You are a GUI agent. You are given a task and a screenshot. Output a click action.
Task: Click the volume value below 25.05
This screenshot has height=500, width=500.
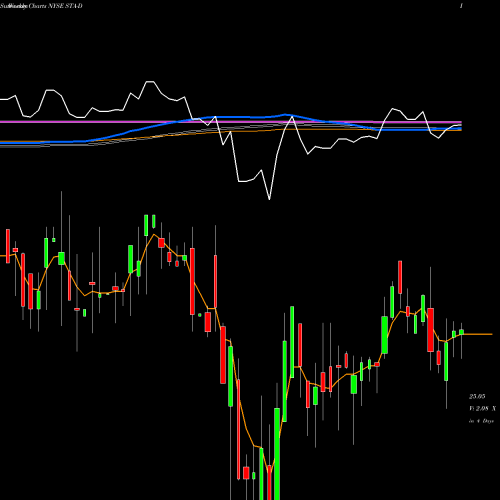[482, 408]
